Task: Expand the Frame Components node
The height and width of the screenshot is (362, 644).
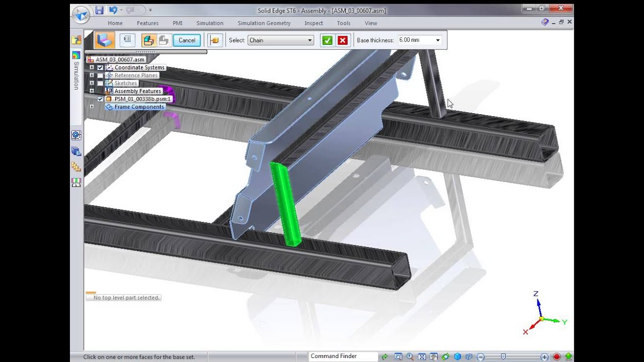Action: (92, 107)
